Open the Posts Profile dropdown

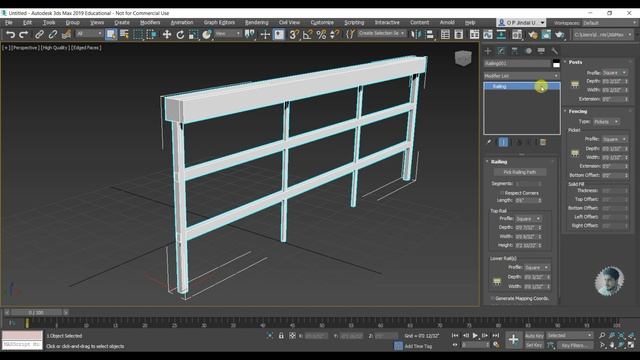point(615,73)
